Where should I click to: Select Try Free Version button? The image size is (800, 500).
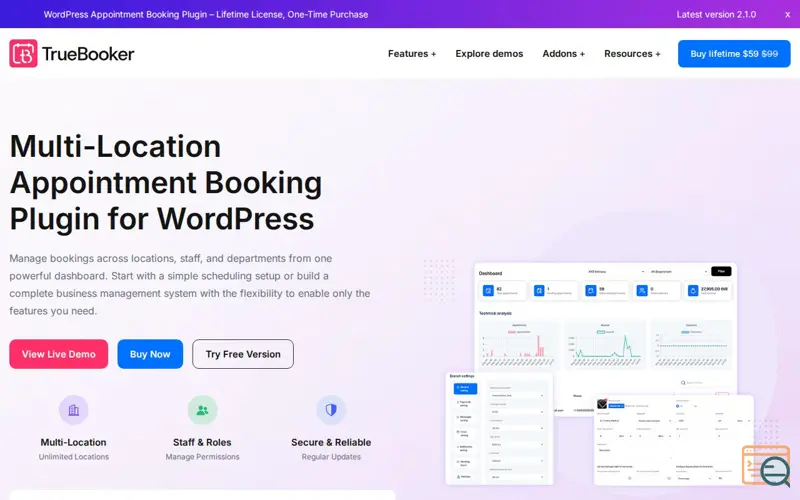[243, 354]
